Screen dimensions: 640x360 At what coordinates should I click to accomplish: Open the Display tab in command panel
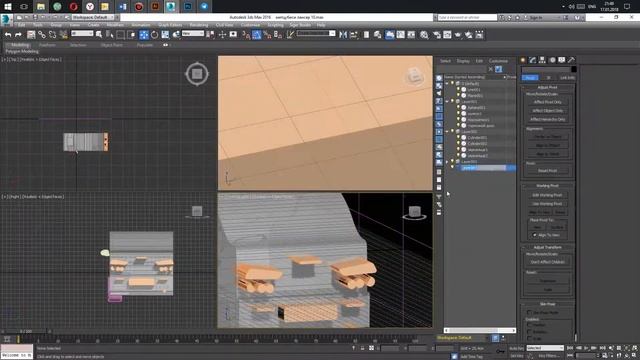[562, 60]
